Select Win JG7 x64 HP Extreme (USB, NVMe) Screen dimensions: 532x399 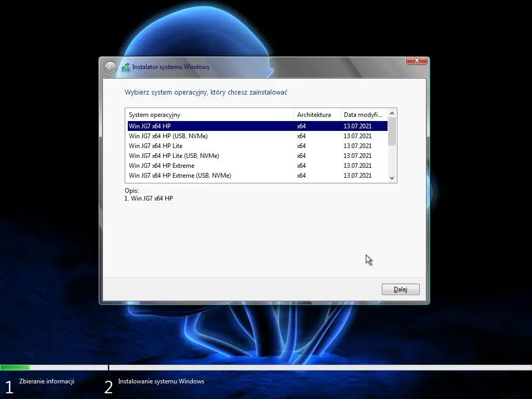(258, 175)
